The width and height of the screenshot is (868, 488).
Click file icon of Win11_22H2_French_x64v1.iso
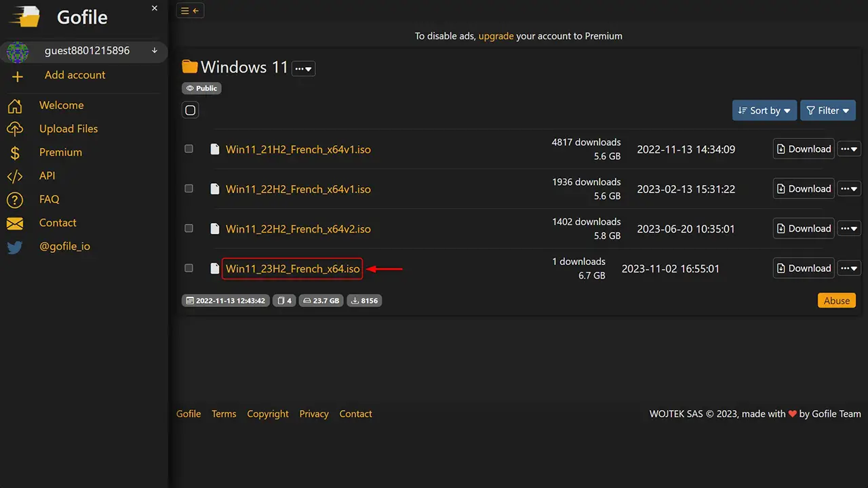pyautogui.click(x=215, y=189)
